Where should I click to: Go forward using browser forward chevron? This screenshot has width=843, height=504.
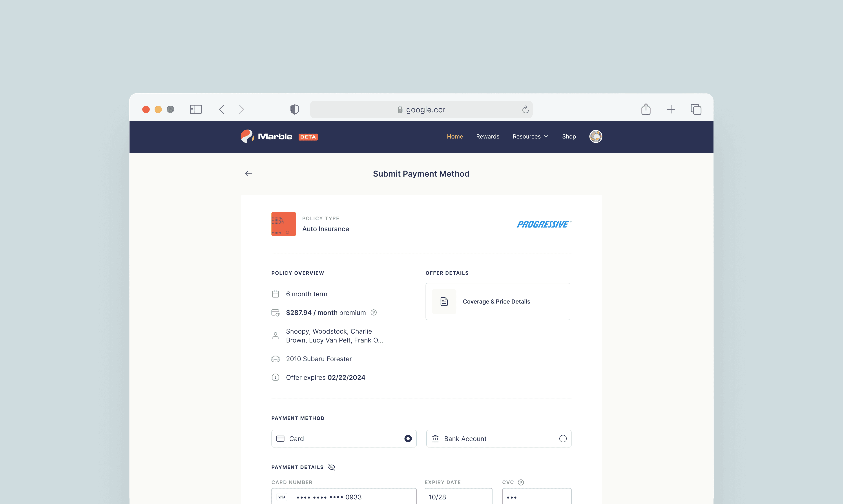[241, 109]
